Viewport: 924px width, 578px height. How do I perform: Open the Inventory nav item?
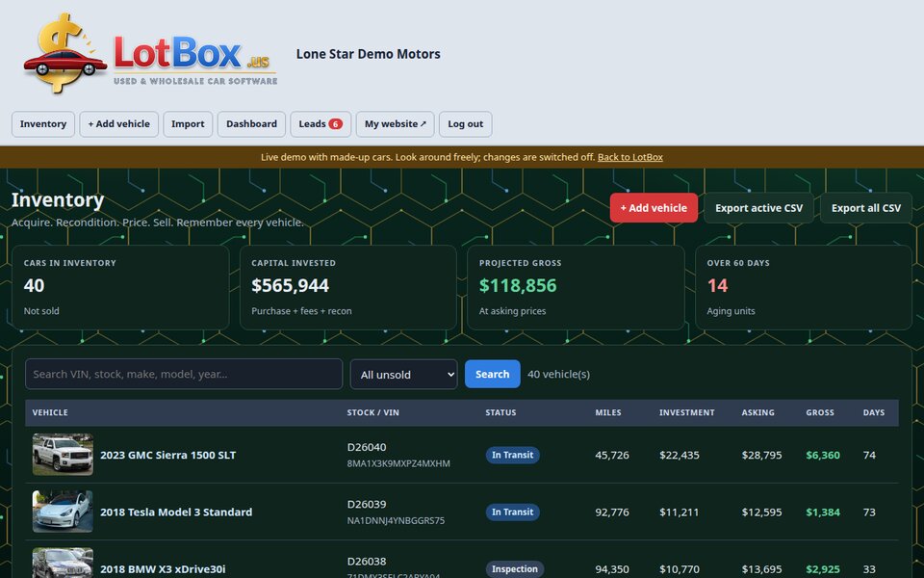(43, 124)
